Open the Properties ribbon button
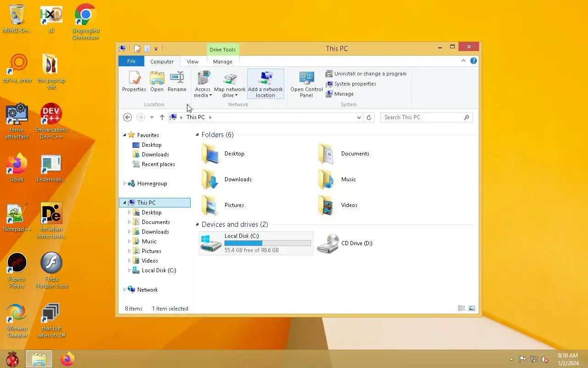 (x=134, y=82)
